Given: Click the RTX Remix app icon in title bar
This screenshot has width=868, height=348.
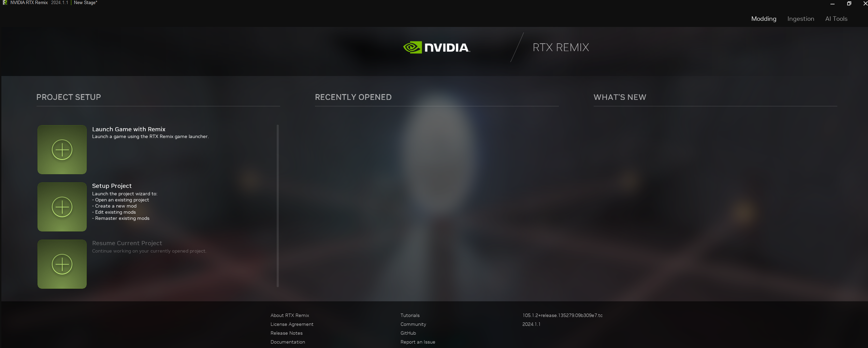Looking at the screenshot, I should (4, 3).
